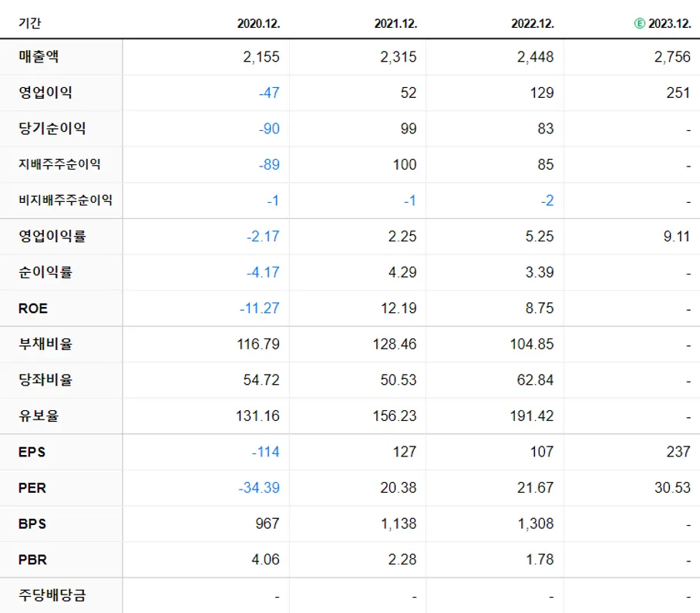The width and height of the screenshot is (700, 613).
Task: Click the 비지배주주순이익 row label
Action: pos(66,200)
